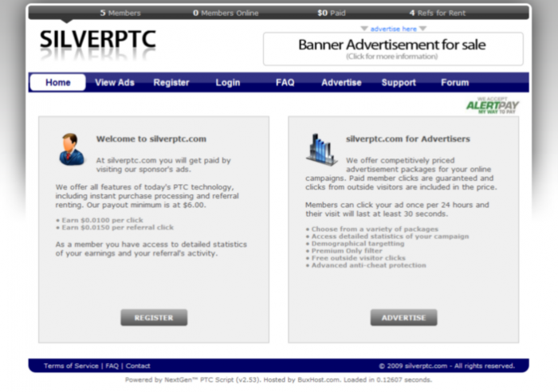This screenshot has height=392, width=558.
Task: Click the arrow right of 'advertise here'
Action: point(422,29)
